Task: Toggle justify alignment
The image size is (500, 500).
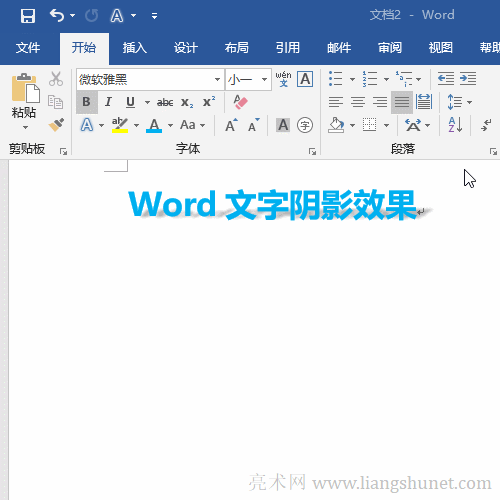Action: (x=402, y=102)
